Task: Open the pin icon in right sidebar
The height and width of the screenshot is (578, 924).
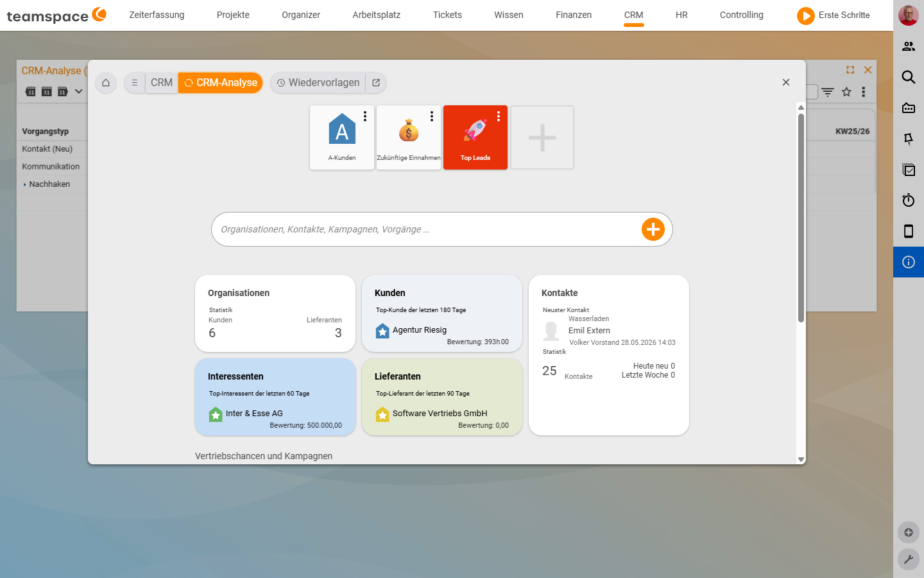Action: click(x=909, y=139)
